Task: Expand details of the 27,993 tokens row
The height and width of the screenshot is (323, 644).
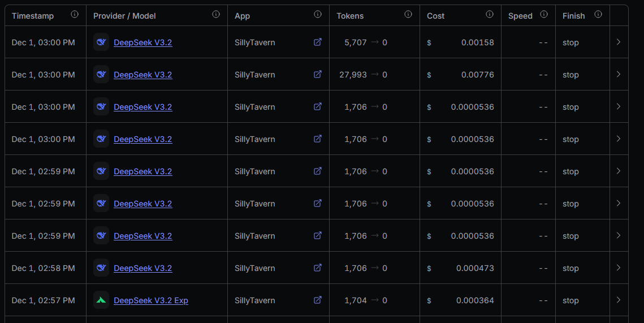Action: tap(619, 74)
